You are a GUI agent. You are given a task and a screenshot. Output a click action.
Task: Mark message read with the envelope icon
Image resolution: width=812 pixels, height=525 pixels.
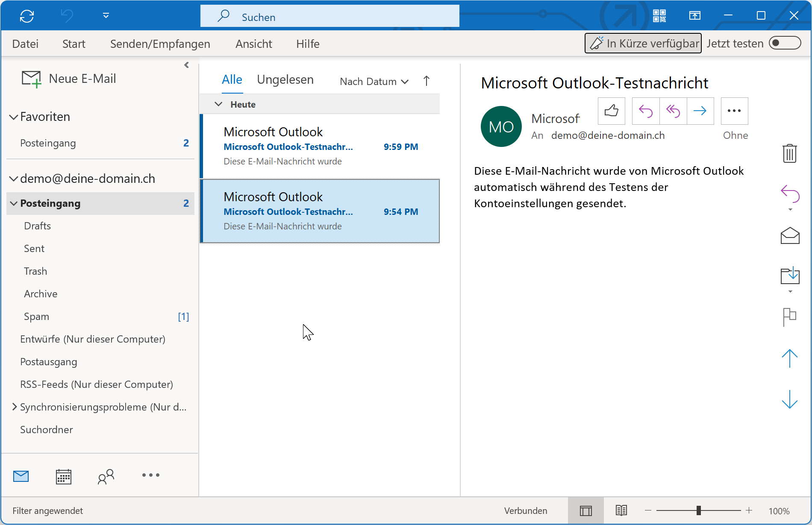[790, 235]
